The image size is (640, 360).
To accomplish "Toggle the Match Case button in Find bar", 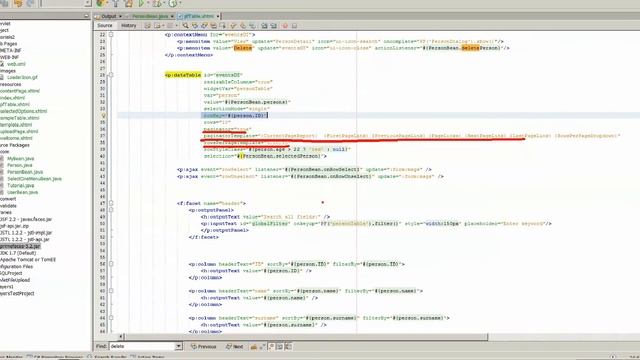I will (271, 347).
